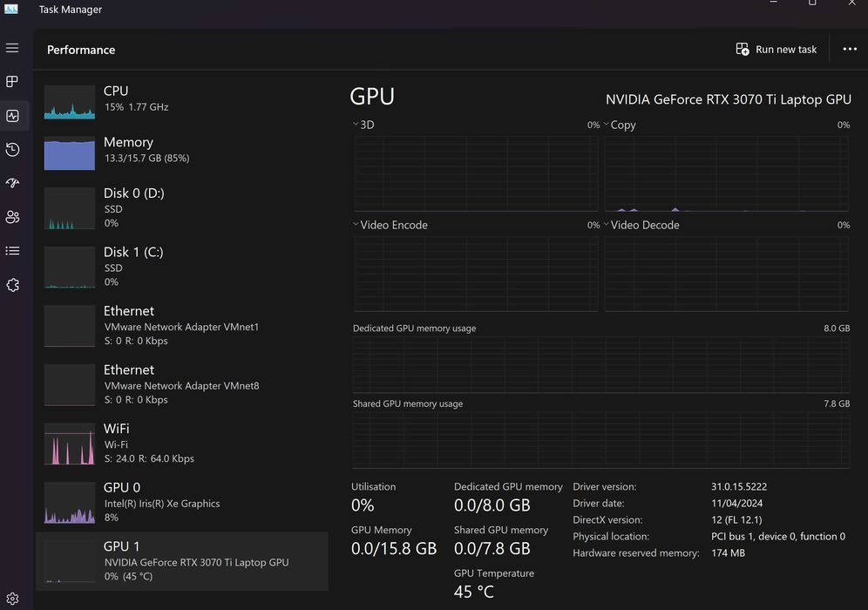Open the Details page list icon
Viewport: 868px width, 610px height.
point(12,251)
